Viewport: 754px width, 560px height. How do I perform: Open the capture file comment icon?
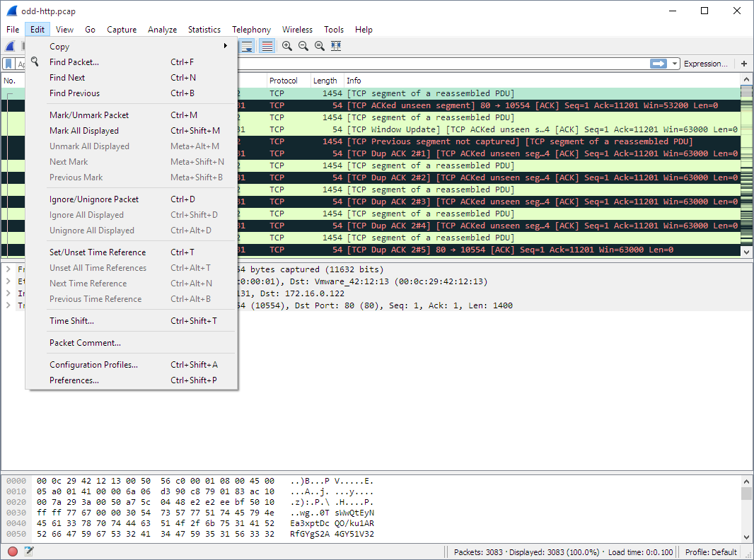point(29,552)
